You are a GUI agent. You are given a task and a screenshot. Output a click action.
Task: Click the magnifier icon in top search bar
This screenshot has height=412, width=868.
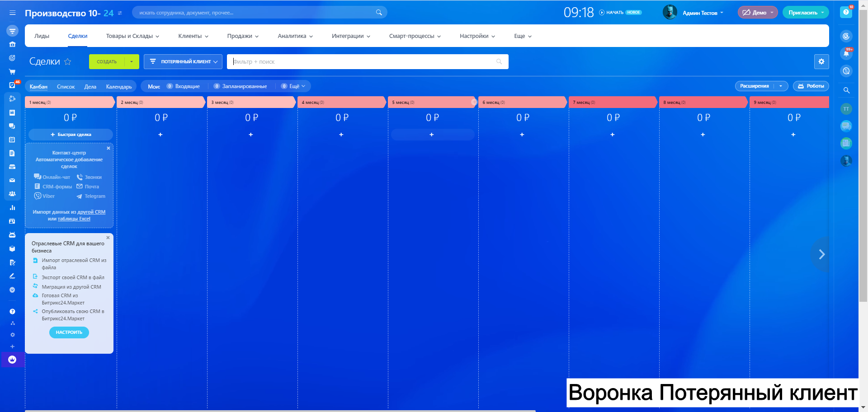coord(379,13)
